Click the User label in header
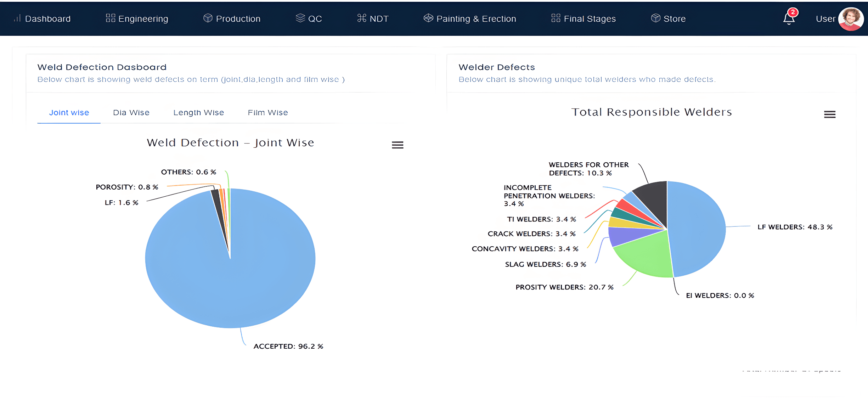Image resolution: width=868 pixels, height=399 pixels. click(x=825, y=19)
